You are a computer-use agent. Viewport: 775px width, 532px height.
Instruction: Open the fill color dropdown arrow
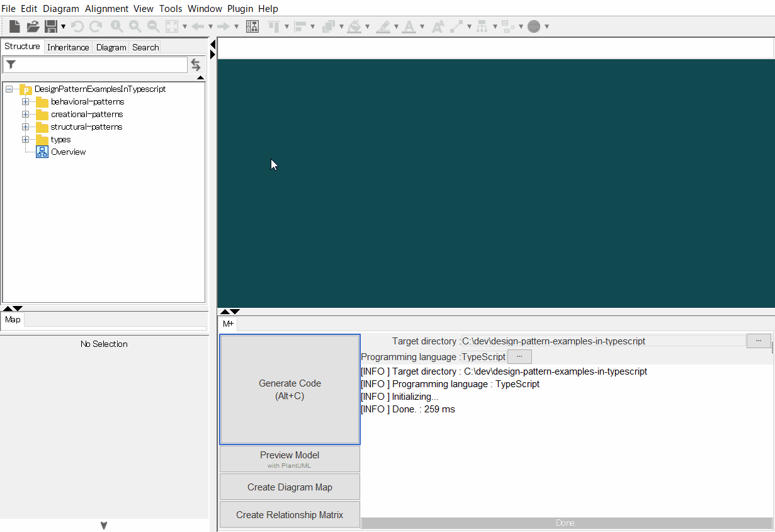367,26
